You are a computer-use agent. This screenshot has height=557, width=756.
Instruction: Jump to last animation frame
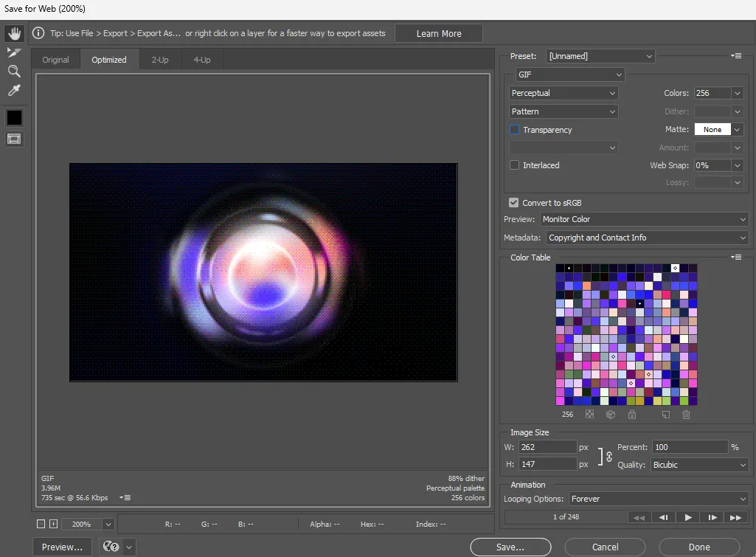pyautogui.click(x=735, y=517)
